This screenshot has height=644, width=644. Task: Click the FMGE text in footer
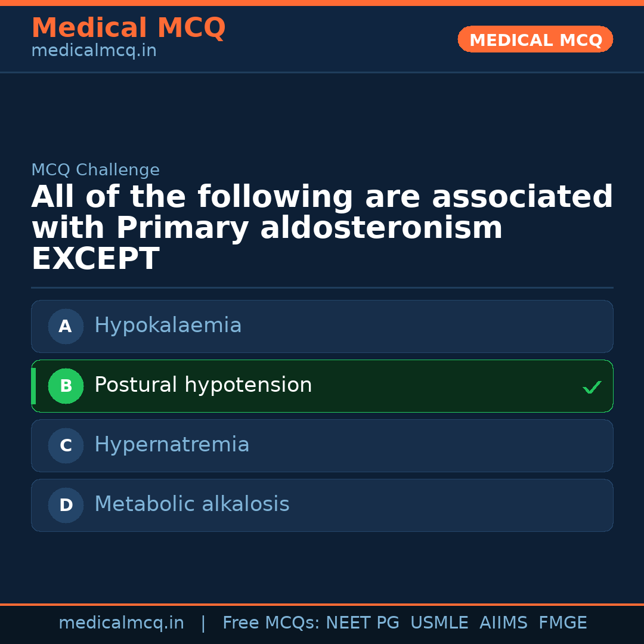[562, 623]
